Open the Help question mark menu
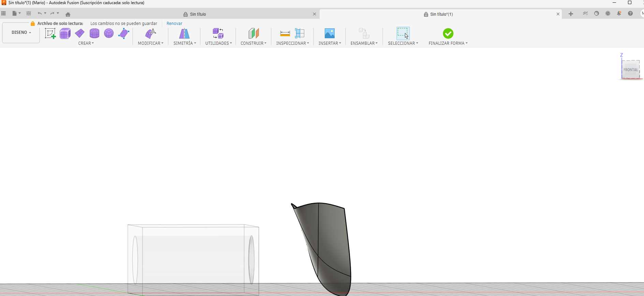The width and height of the screenshot is (644, 296). [x=630, y=14]
